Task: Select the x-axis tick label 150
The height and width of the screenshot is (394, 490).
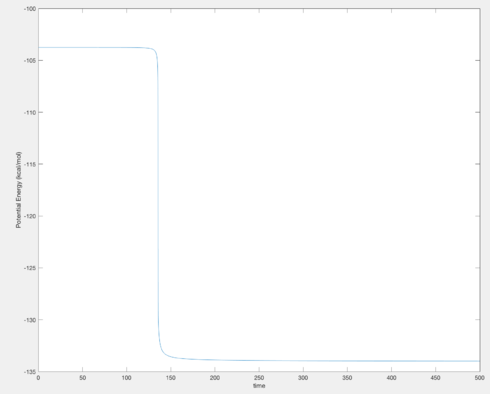Action: 171,378
